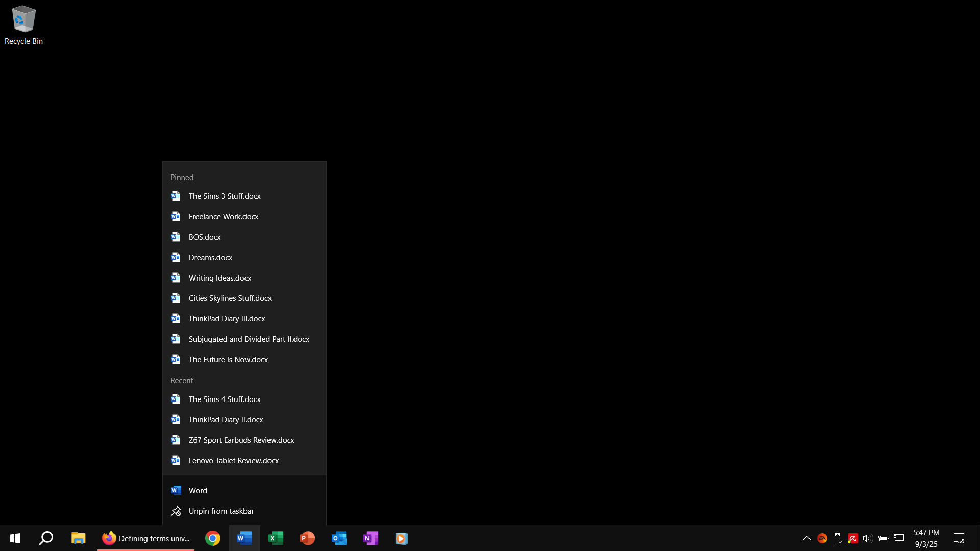Open taskbar search magnifier
Screen dimensions: 980x551
tap(46, 538)
